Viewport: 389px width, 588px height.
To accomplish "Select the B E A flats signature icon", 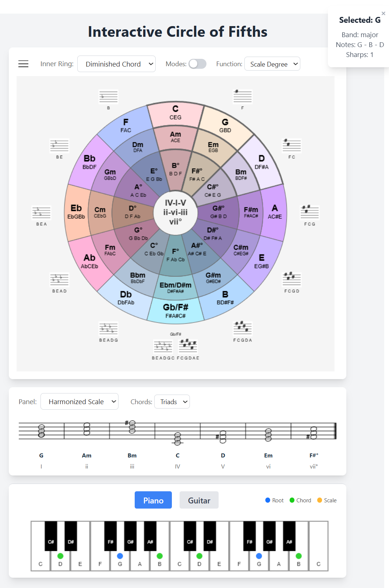I will coord(41,213).
